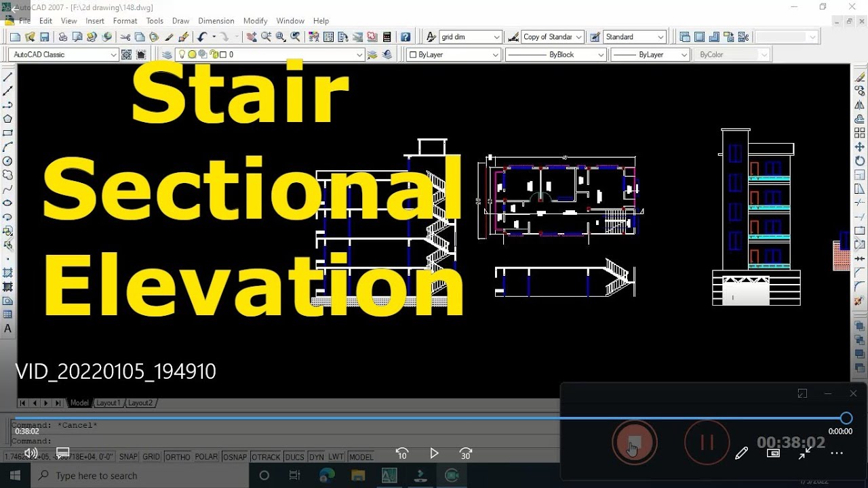Open the Dimension menu
Screen dimensions: 868x488
tap(216, 21)
